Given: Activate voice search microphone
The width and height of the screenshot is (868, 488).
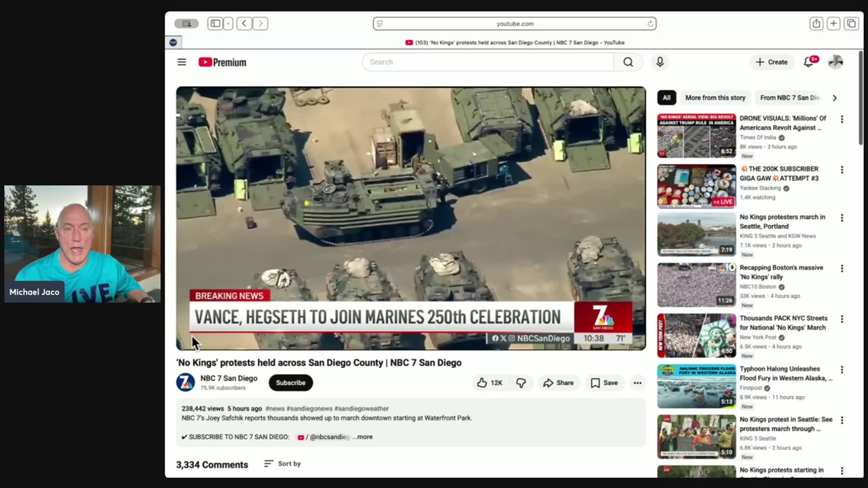Looking at the screenshot, I should 660,62.
